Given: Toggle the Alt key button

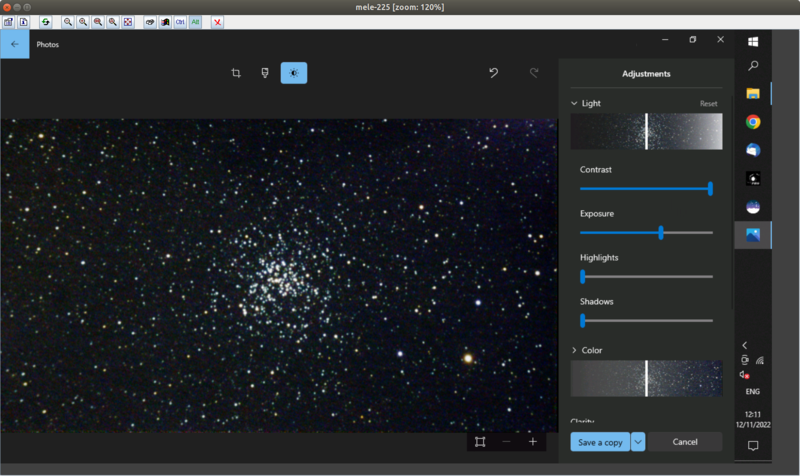Looking at the screenshot, I should 195,22.
